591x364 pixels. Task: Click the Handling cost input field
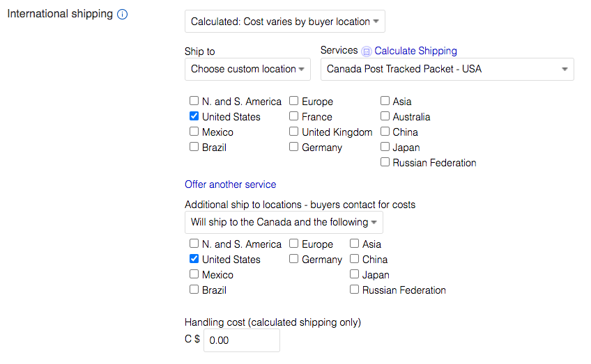click(242, 340)
